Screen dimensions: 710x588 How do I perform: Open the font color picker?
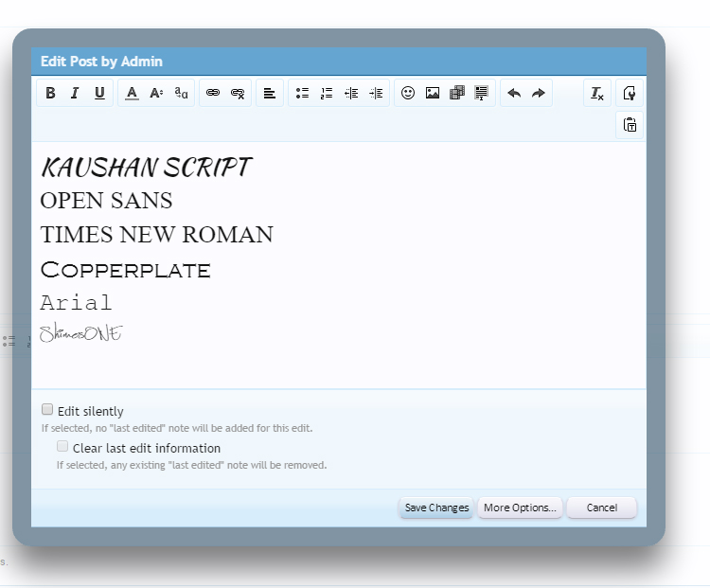pos(132,93)
